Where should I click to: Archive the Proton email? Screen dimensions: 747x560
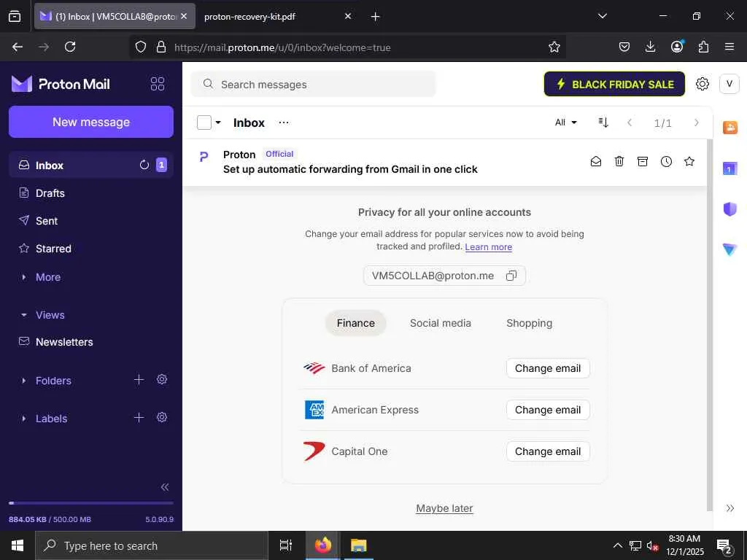(x=642, y=161)
